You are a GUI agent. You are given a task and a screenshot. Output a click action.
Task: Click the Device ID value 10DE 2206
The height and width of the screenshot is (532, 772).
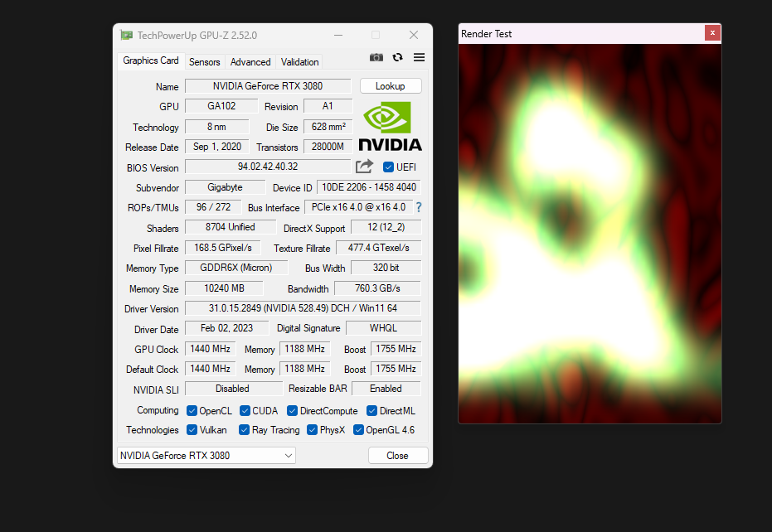[369, 187]
